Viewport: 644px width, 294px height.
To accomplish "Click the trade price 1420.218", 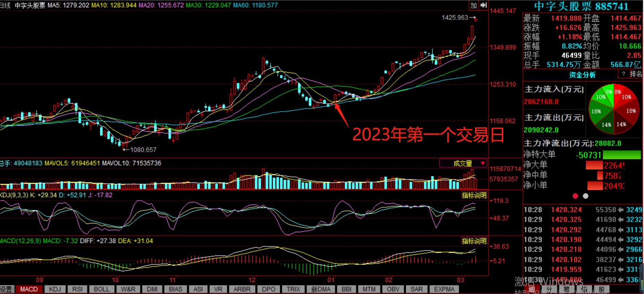I will 566,249.
